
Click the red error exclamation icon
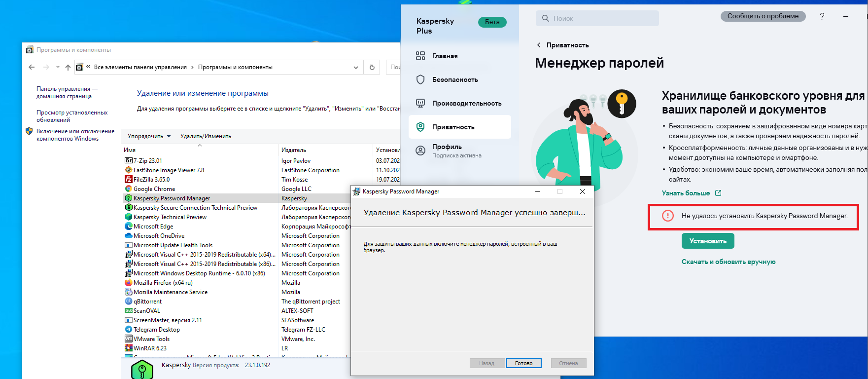(668, 216)
